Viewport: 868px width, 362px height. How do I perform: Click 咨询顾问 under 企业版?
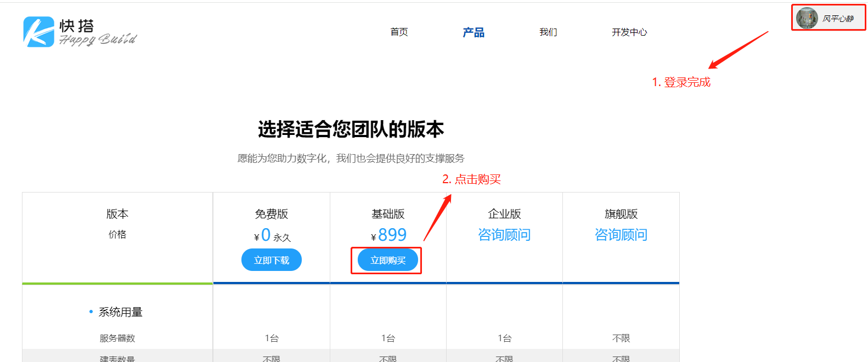coord(504,235)
